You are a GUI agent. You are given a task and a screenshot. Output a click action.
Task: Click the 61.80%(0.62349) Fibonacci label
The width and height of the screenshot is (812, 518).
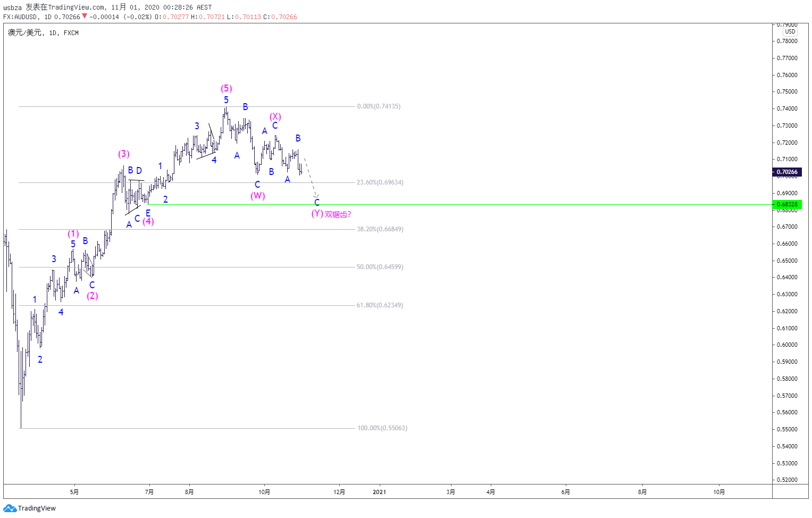pos(380,305)
